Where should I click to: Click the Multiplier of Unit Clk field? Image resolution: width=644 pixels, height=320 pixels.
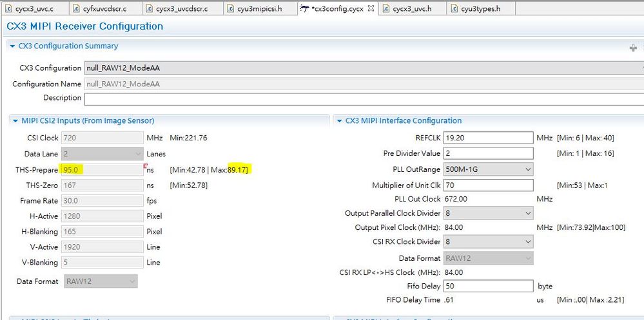pos(487,185)
